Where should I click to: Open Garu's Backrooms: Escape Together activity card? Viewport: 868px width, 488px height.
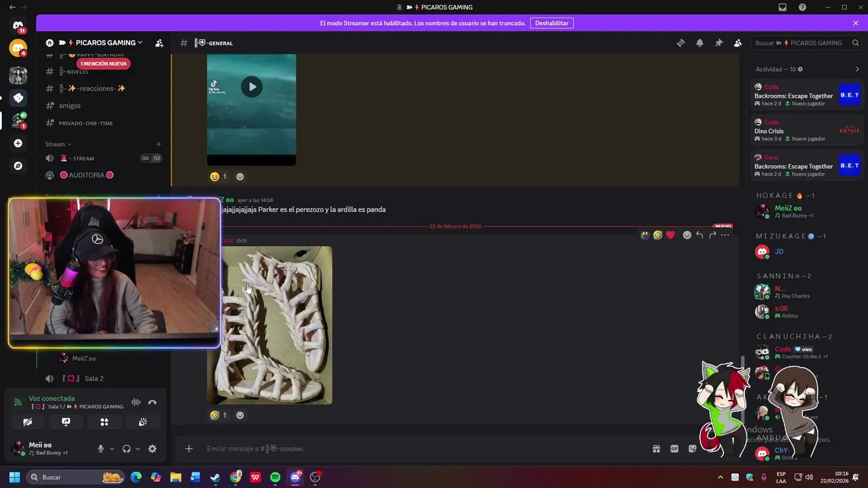tap(807, 165)
